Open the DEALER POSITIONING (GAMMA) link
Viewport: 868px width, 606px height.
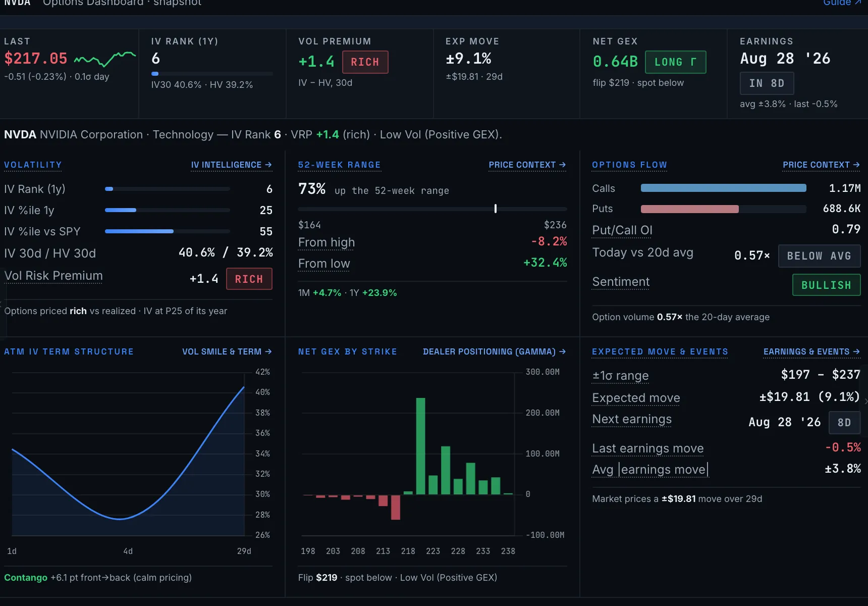pos(494,351)
